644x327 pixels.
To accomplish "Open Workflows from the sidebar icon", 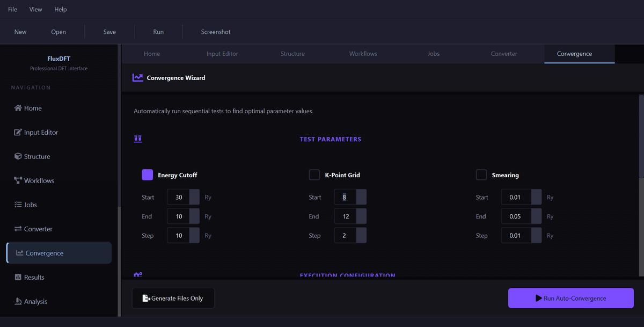I will point(18,181).
